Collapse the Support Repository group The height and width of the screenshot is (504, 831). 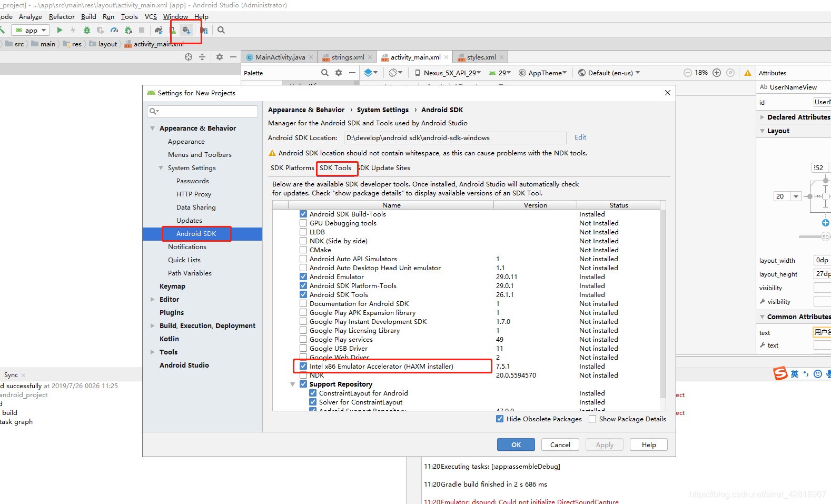click(x=293, y=384)
